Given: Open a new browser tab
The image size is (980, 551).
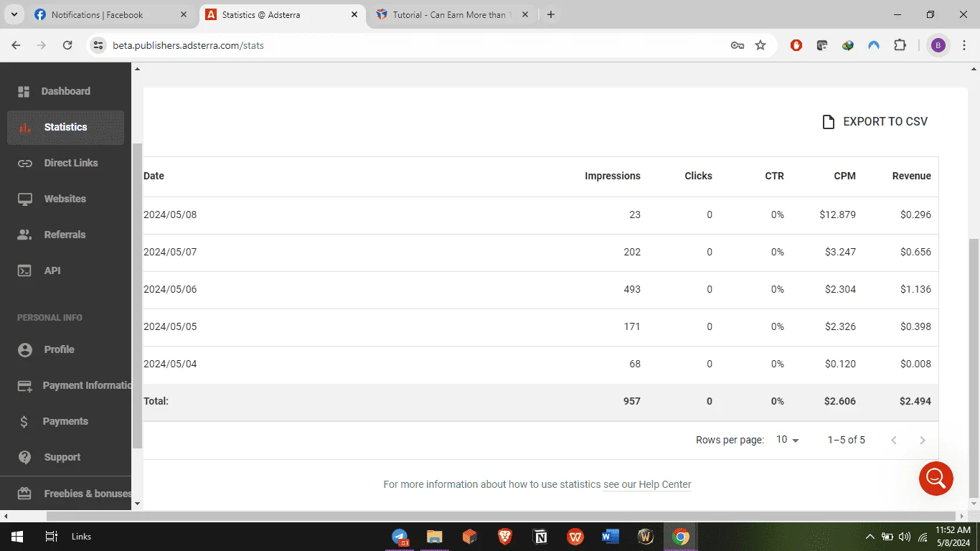Looking at the screenshot, I should click(x=550, y=14).
